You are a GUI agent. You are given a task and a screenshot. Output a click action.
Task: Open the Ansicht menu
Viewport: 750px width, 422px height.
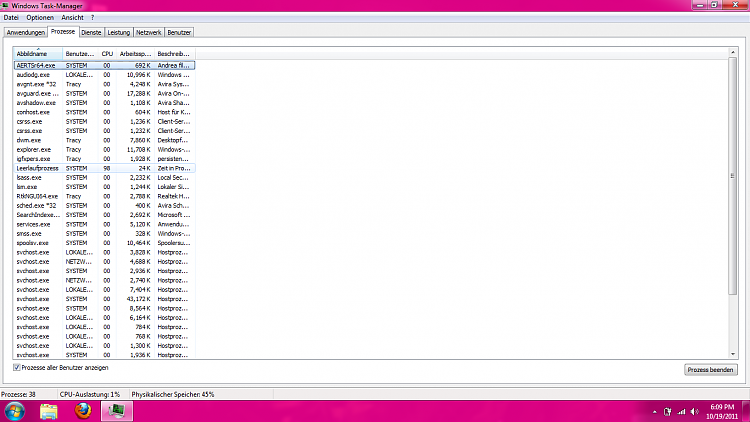pos(72,18)
